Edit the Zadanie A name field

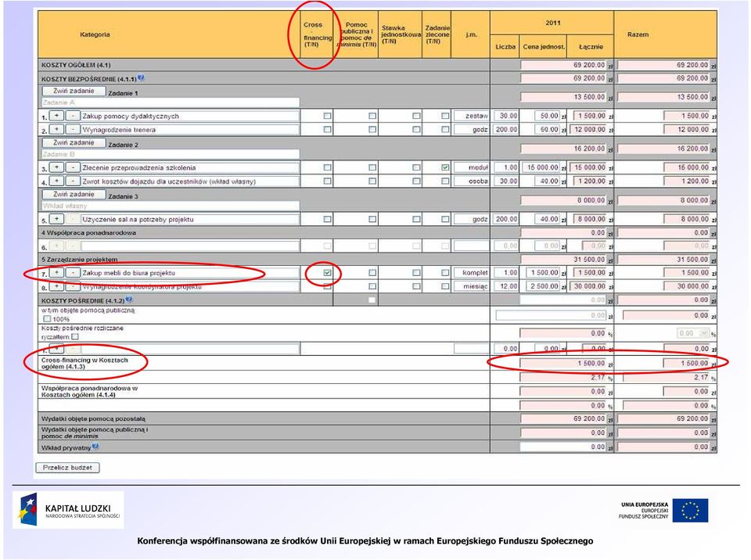click(171, 102)
